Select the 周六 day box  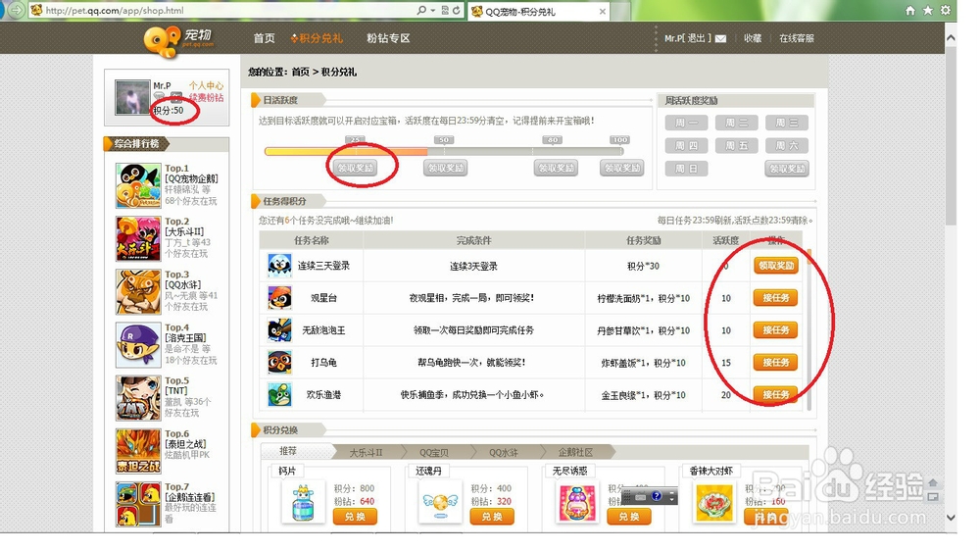pos(786,146)
